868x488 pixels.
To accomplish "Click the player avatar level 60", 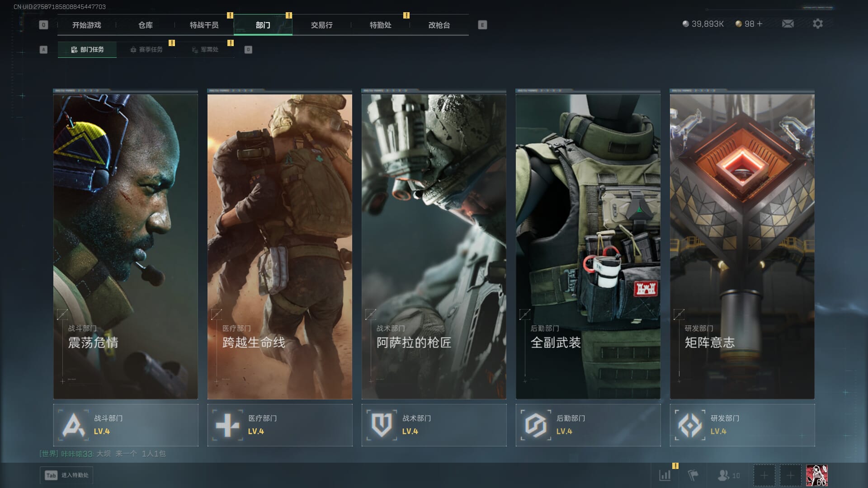I will coord(816,475).
